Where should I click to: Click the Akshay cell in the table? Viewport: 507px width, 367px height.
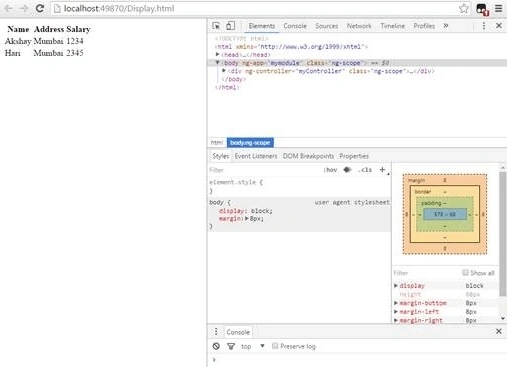point(18,41)
